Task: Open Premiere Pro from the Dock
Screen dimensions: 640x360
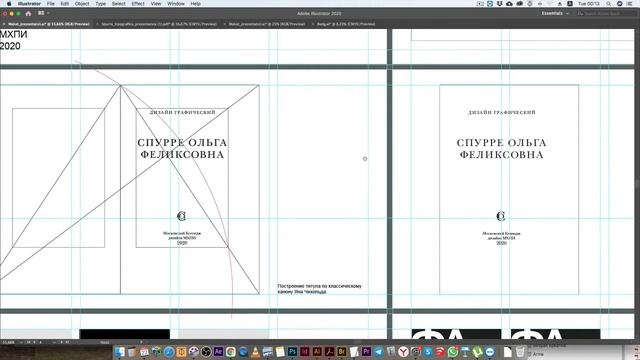Action: [x=367, y=352]
